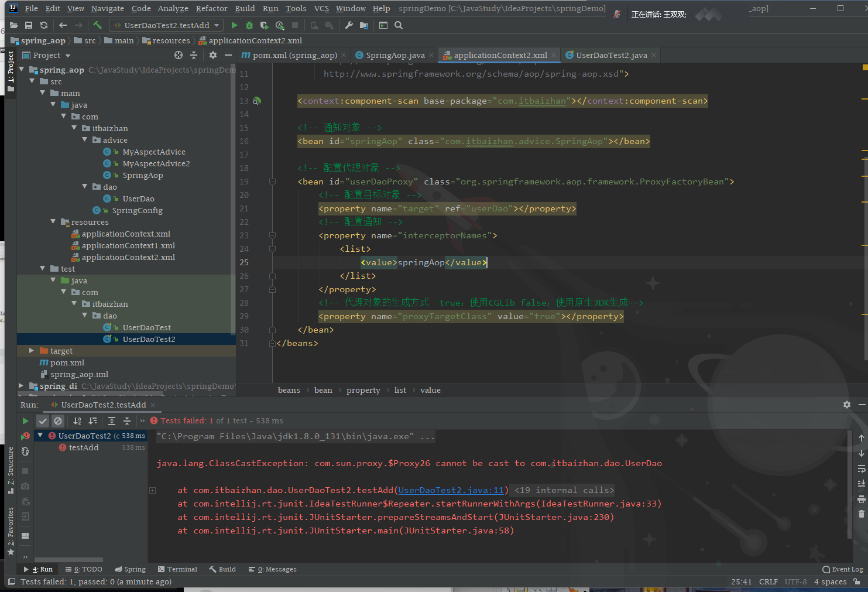
Task: Start debugging with the green bug icon
Action: point(249,25)
